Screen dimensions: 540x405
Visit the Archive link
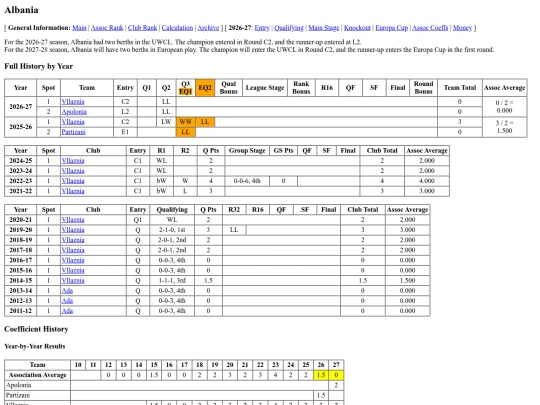(x=208, y=28)
